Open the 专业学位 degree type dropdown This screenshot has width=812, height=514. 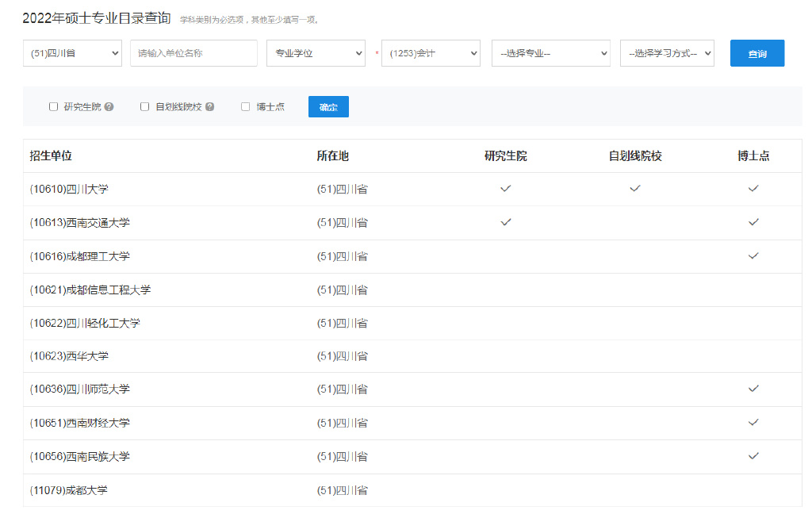coord(316,53)
